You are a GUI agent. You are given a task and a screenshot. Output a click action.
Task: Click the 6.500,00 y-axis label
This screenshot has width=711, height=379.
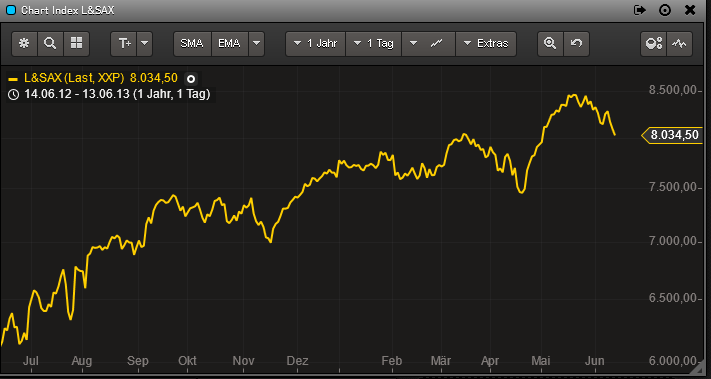(672, 298)
